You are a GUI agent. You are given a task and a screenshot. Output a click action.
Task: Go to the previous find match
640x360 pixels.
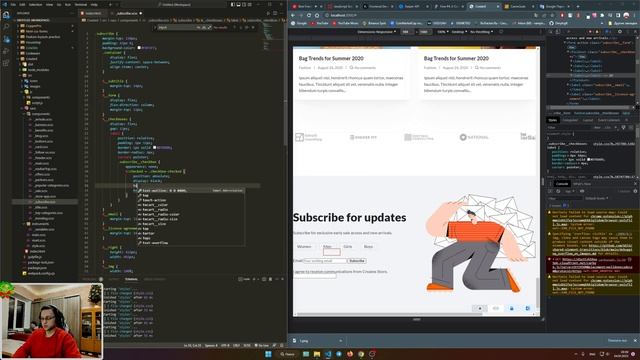(x=234, y=27)
